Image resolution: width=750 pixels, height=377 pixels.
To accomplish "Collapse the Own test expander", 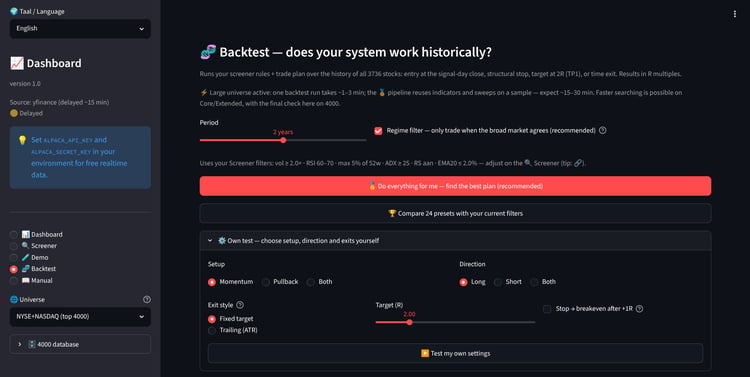I will coord(455,241).
